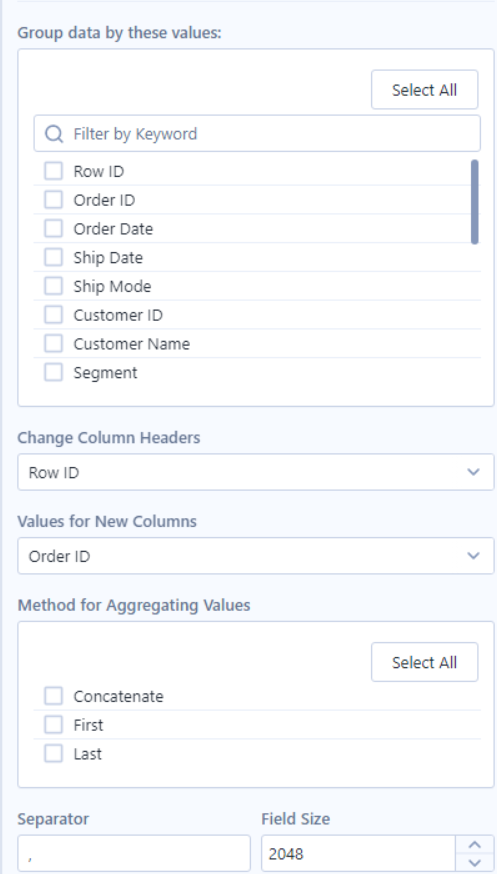Enable the Order Date checkbox
Viewport: 497px width, 874px height.
click(53, 229)
